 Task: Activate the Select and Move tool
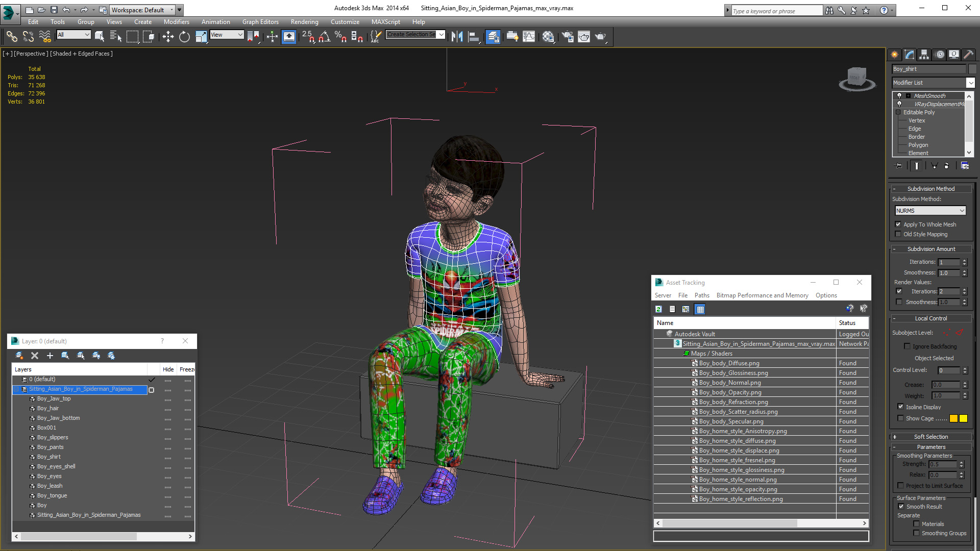click(x=168, y=36)
